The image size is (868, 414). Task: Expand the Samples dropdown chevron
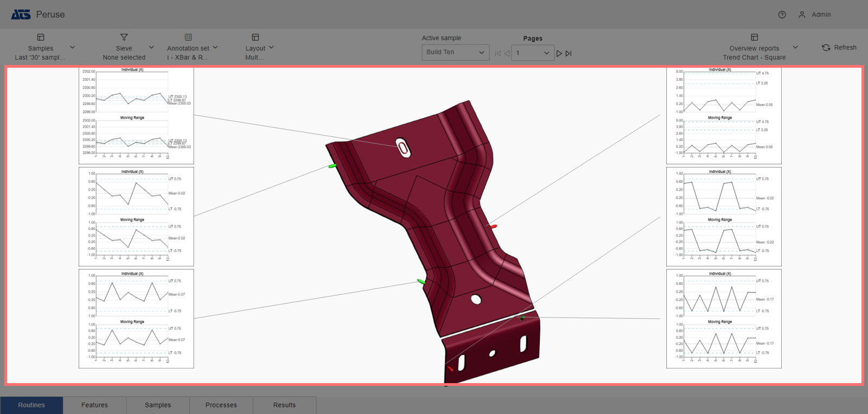click(x=73, y=48)
